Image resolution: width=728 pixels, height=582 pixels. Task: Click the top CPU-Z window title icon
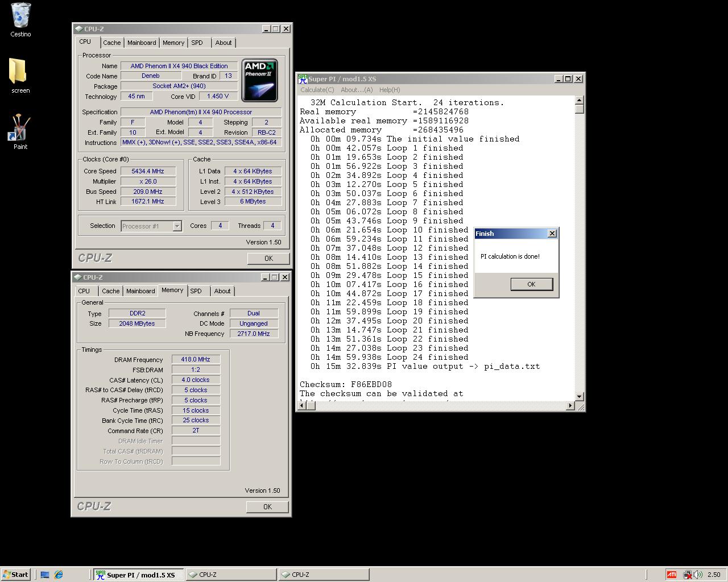(x=79, y=29)
